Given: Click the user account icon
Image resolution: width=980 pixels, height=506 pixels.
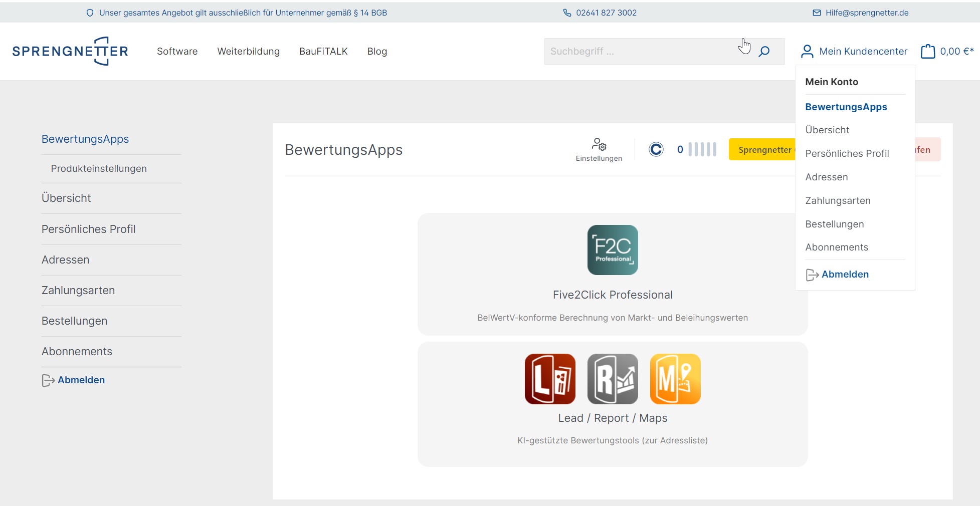Looking at the screenshot, I should tap(807, 51).
